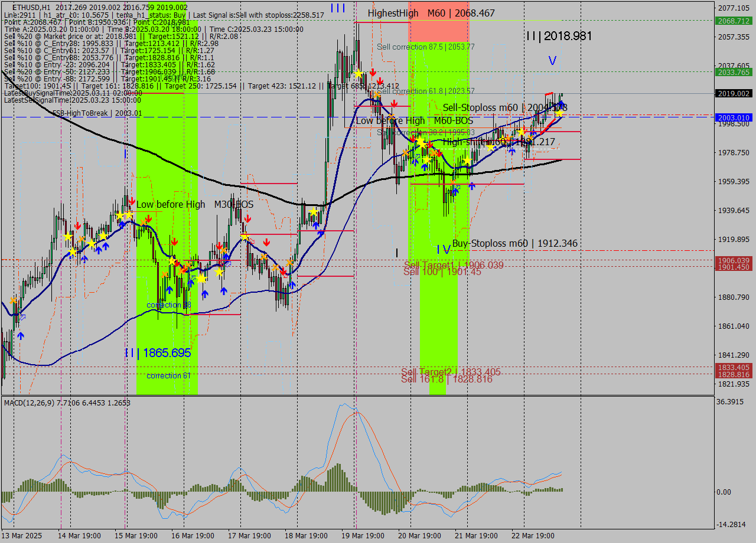Screen dimensions: 756x543
Task: Open the 'Buy-Stoploss m60 | 1912.346' label
Action: 514,243
